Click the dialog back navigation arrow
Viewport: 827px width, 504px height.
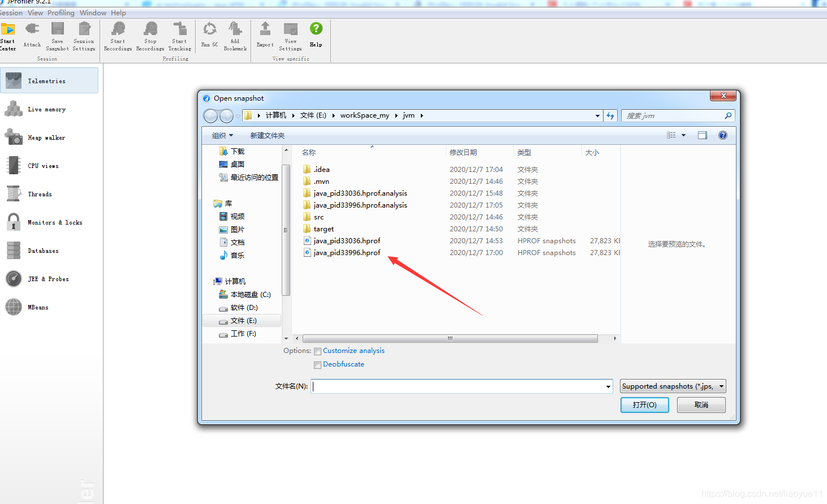pos(210,116)
